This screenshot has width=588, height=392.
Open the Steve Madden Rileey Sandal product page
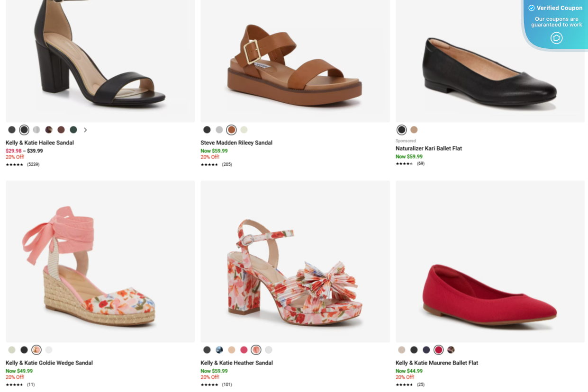[236, 143]
